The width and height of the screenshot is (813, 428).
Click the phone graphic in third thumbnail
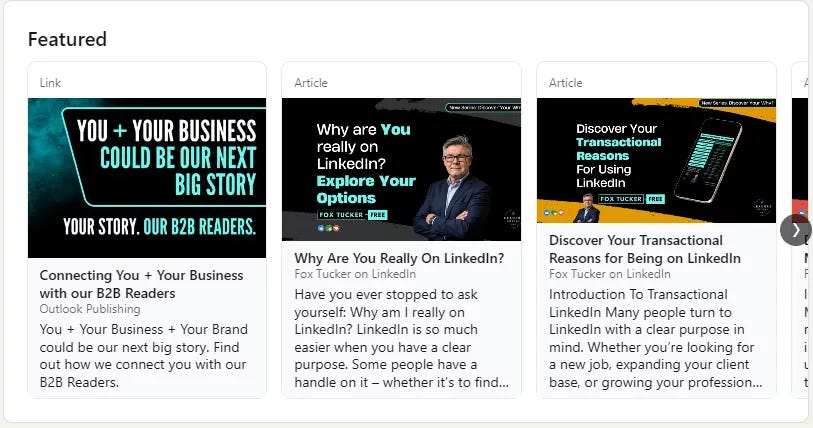708,159
